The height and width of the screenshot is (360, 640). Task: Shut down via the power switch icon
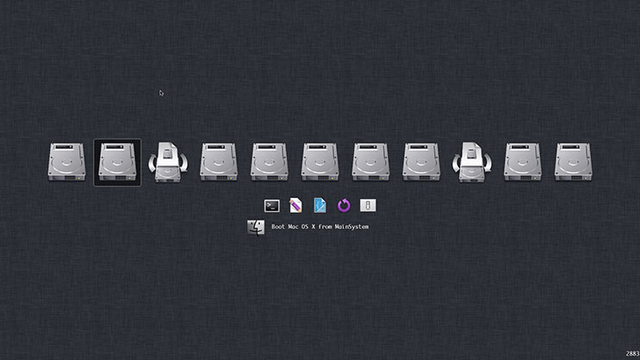[368, 205]
